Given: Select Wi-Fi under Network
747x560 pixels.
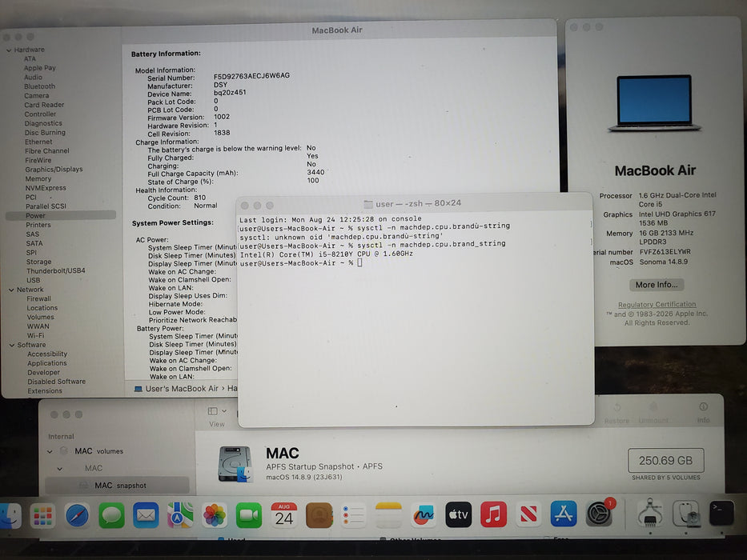Looking at the screenshot, I should click(x=36, y=335).
